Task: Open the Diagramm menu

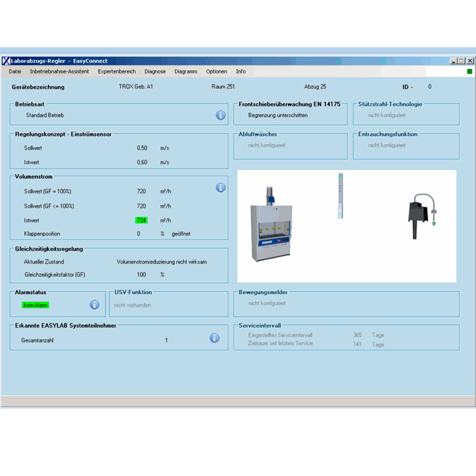Action: tap(186, 71)
